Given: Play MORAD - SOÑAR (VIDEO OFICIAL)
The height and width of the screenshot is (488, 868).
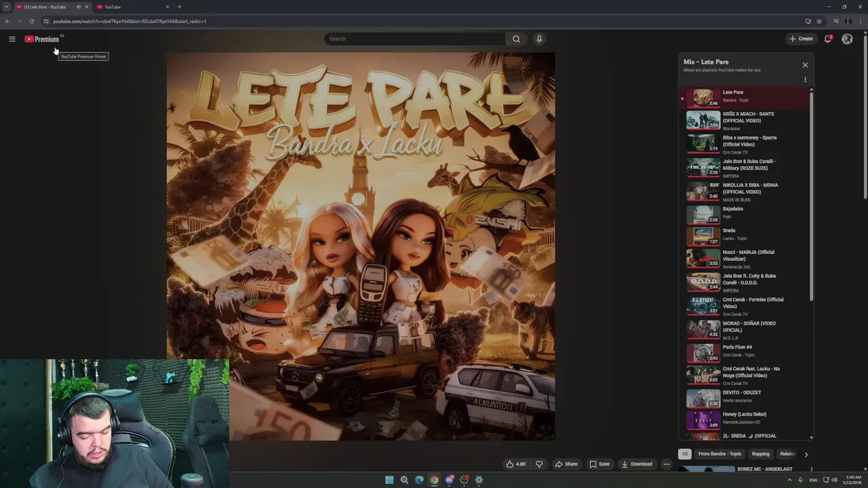Looking at the screenshot, I should [x=745, y=330].
